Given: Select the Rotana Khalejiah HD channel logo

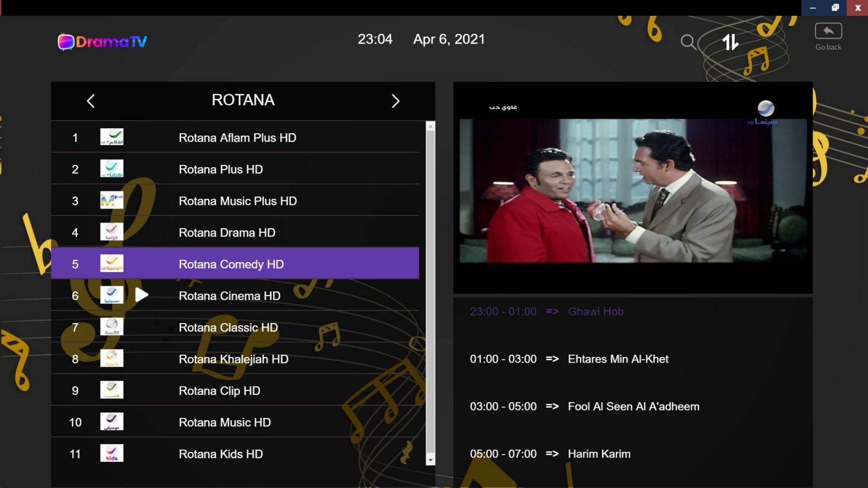Looking at the screenshot, I should coord(111,358).
